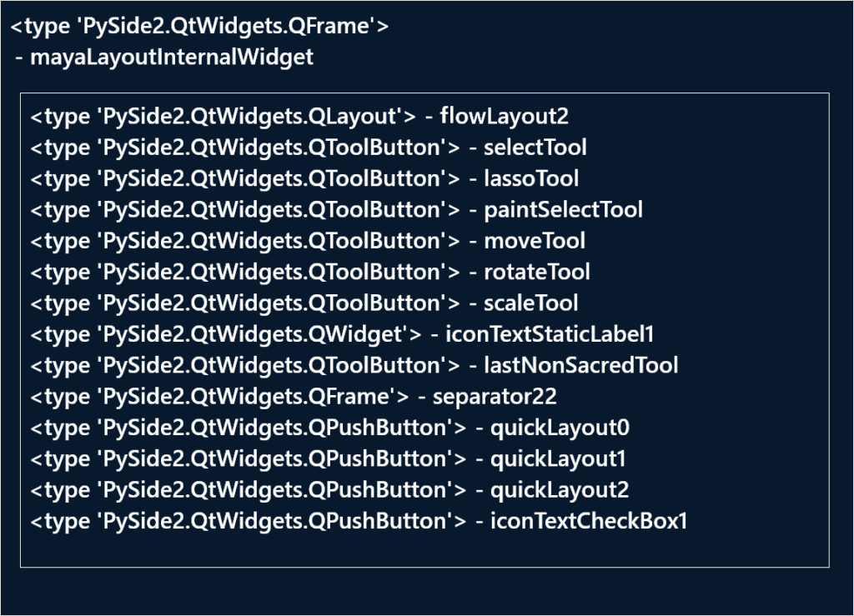854x616 pixels.
Task: Click the separator22 name text
Action: (x=494, y=397)
